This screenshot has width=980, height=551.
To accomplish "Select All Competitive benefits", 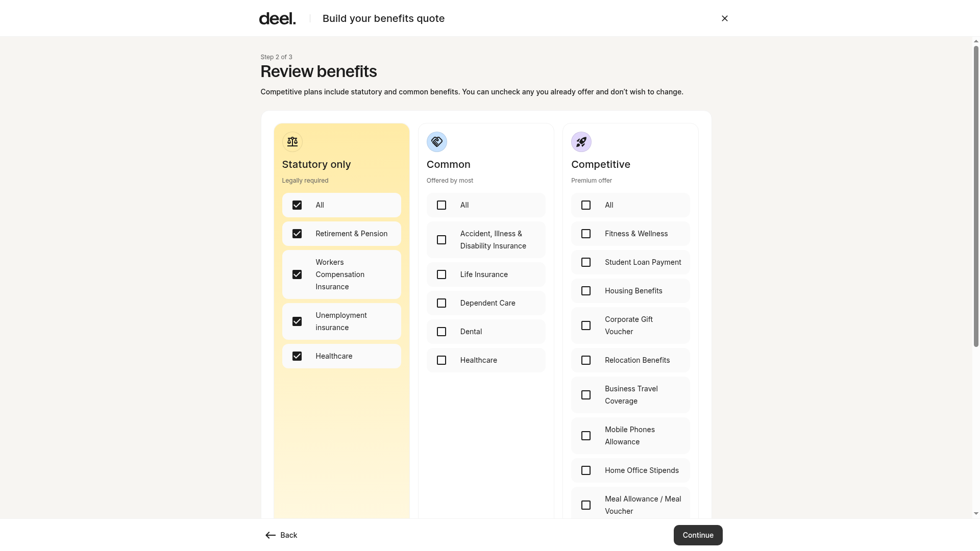I will click(586, 205).
